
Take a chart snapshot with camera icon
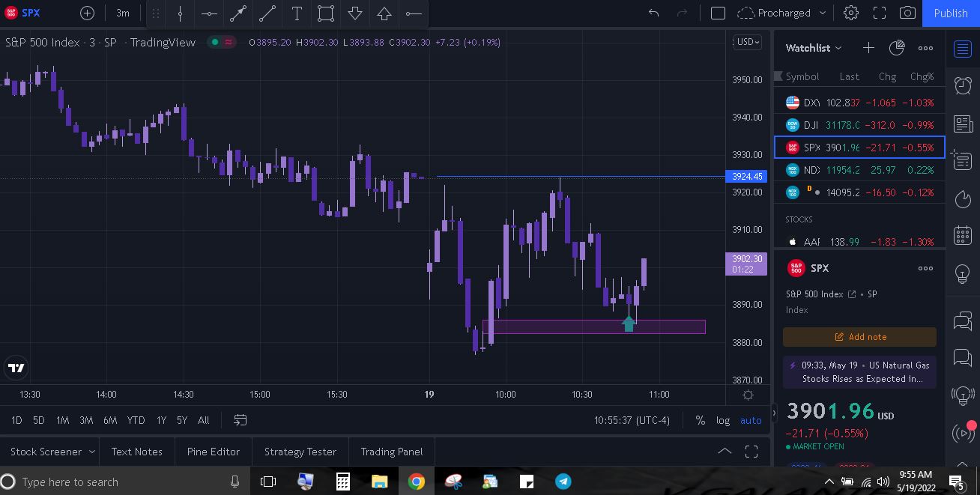(907, 13)
